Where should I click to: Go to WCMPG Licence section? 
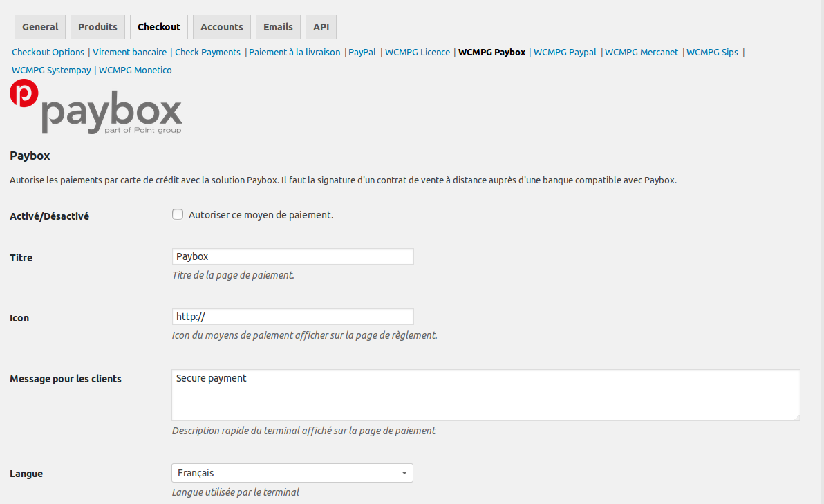[x=418, y=52]
